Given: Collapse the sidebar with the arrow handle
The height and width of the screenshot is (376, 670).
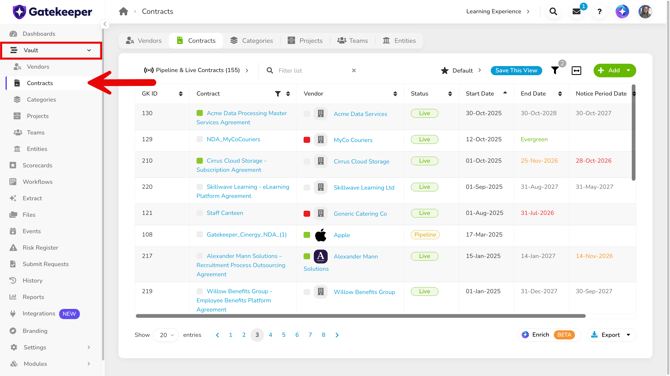Looking at the screenshot, I should pyautogui.click(x=105, y=24).
